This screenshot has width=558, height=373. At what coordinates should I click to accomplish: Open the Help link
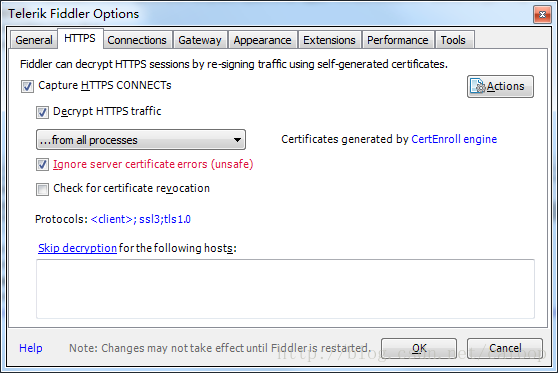tap(31, 348)
